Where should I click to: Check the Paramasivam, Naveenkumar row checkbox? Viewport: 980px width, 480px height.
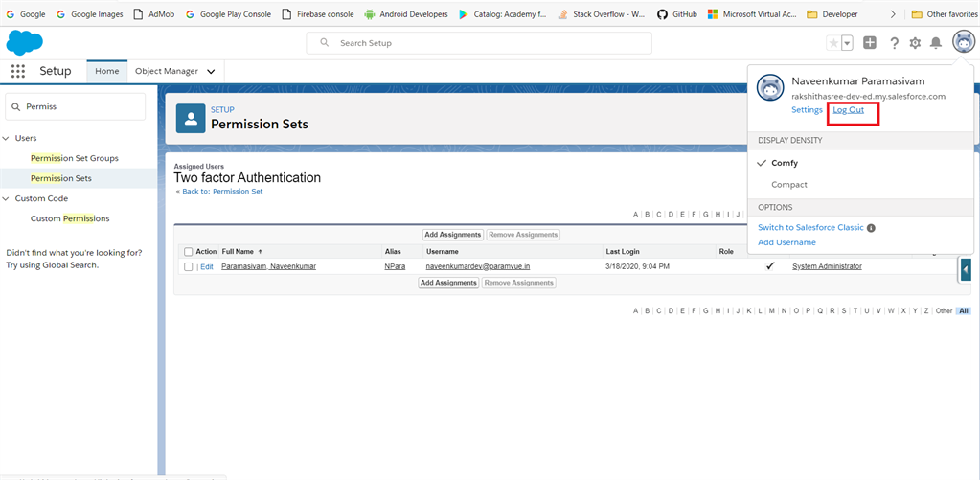click(189, 267)
